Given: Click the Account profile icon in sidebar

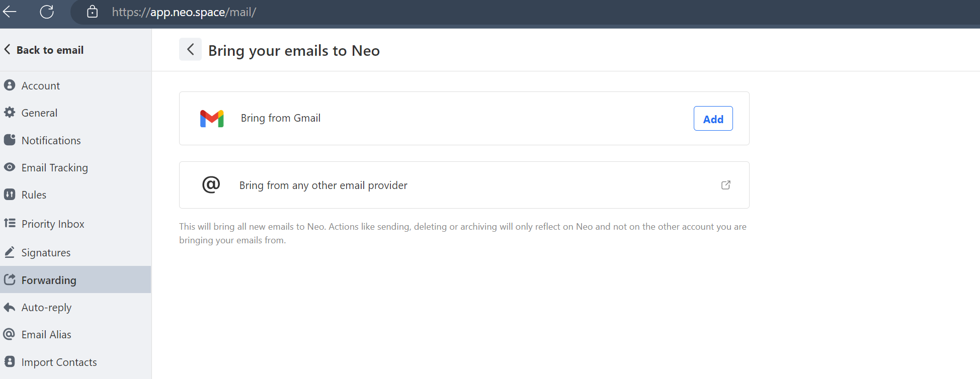Looking at the screenshot, I should pos(10,85).
